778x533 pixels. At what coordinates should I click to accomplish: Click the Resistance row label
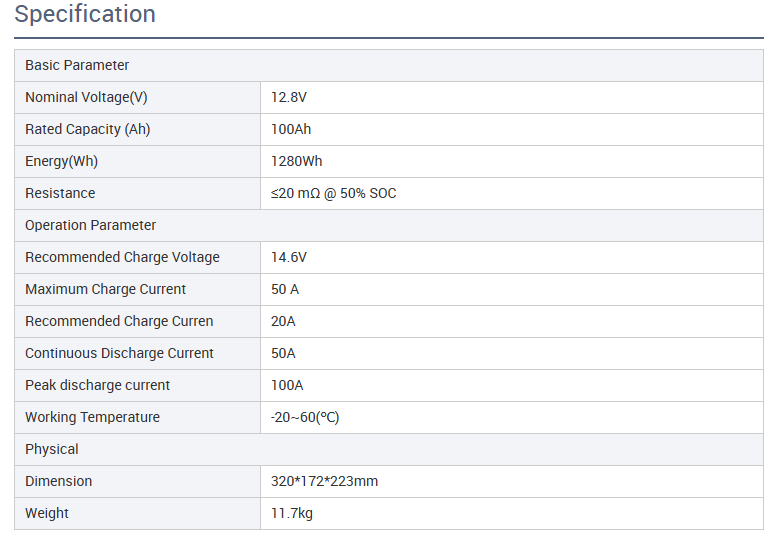60,193
